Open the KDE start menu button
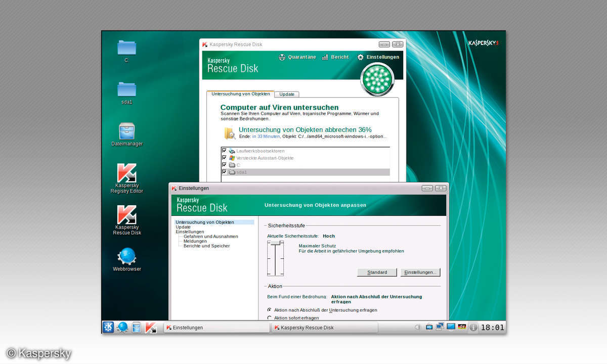Screen dimensions: 607x364 [108, 327]
